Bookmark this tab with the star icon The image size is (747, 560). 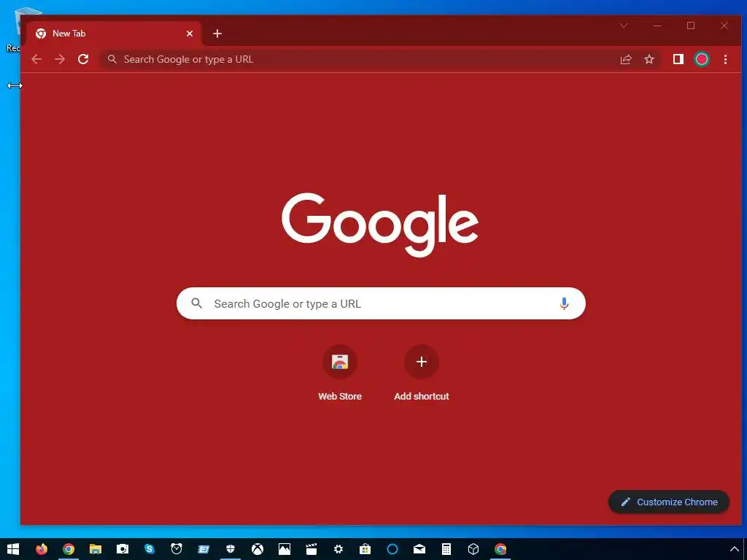(649, 59)
